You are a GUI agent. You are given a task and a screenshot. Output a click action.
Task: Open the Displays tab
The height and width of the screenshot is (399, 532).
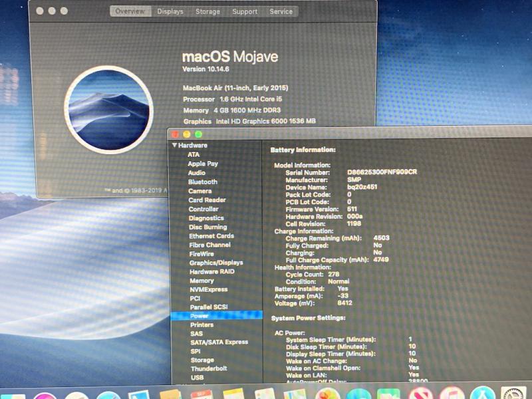click(170, 11)
